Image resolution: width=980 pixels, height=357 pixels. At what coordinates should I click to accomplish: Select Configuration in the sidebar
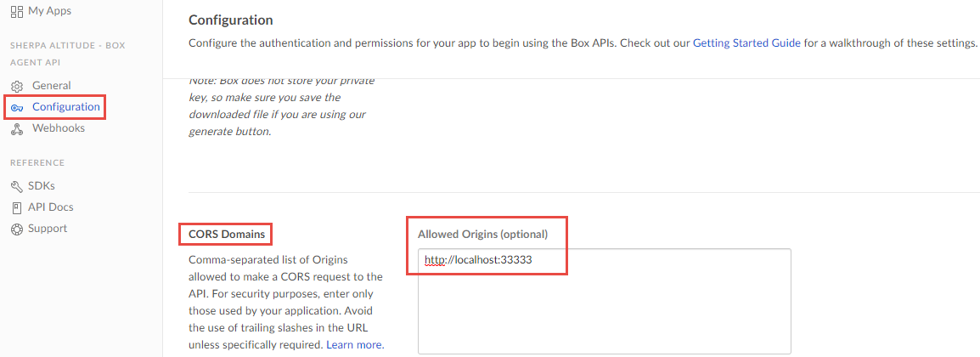coord(65,107)
